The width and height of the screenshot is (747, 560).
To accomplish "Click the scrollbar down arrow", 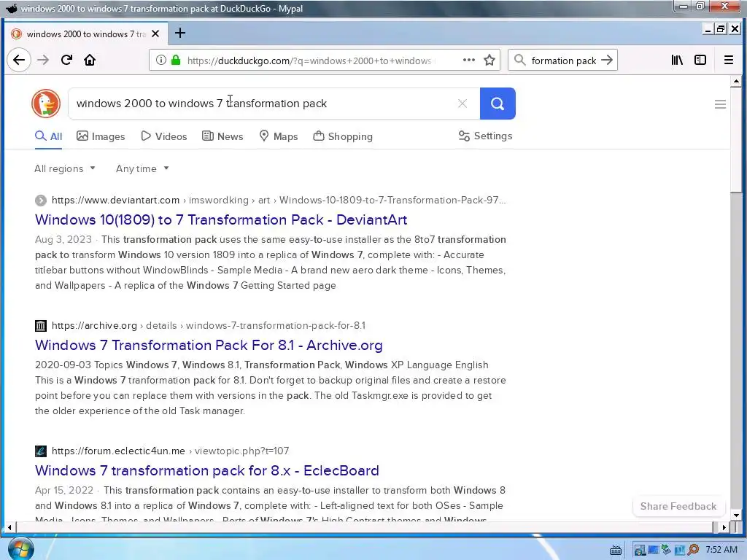I will 737,516.
